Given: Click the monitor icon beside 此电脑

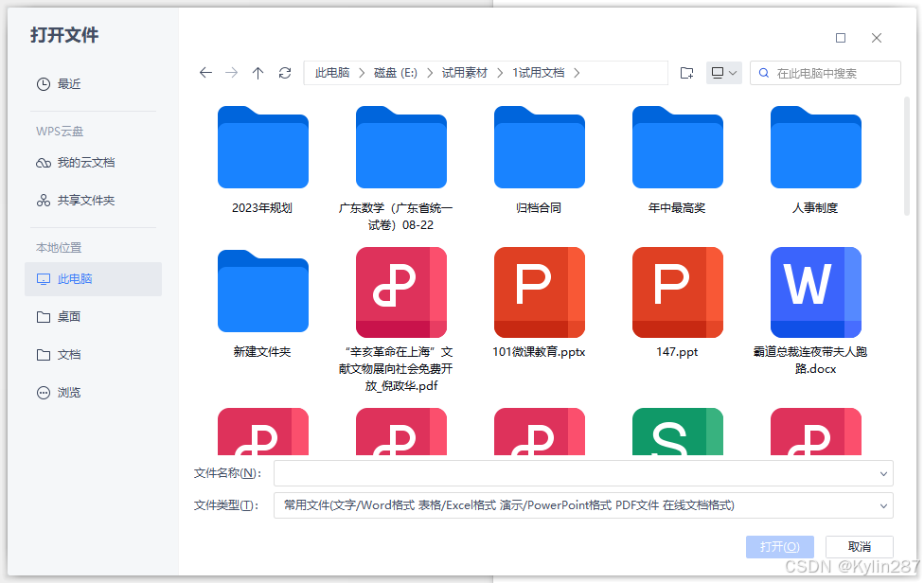Looking at the screenshot, I should pyautogui.click(x=44, y=279).
